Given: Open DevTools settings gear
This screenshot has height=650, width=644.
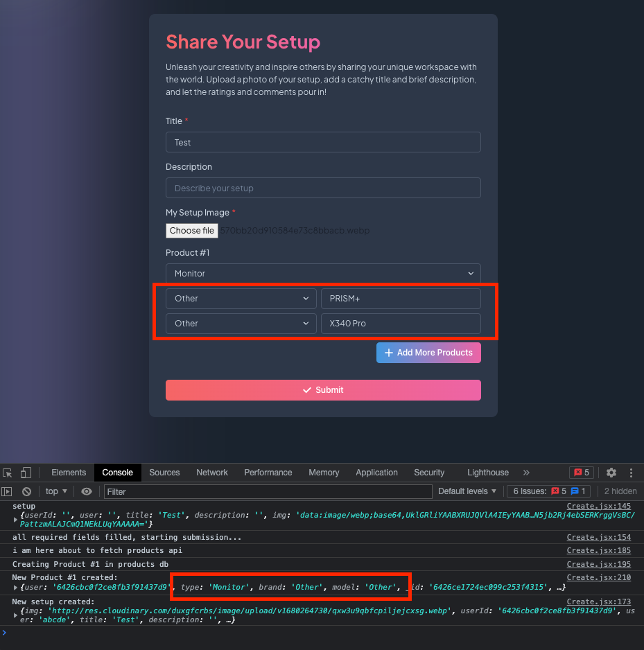Looking at the screenshot, I should [x=611, y=472].
